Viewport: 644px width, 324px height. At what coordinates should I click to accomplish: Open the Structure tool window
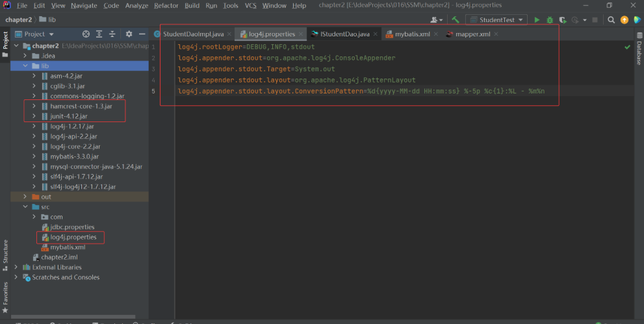pos(5,255)
